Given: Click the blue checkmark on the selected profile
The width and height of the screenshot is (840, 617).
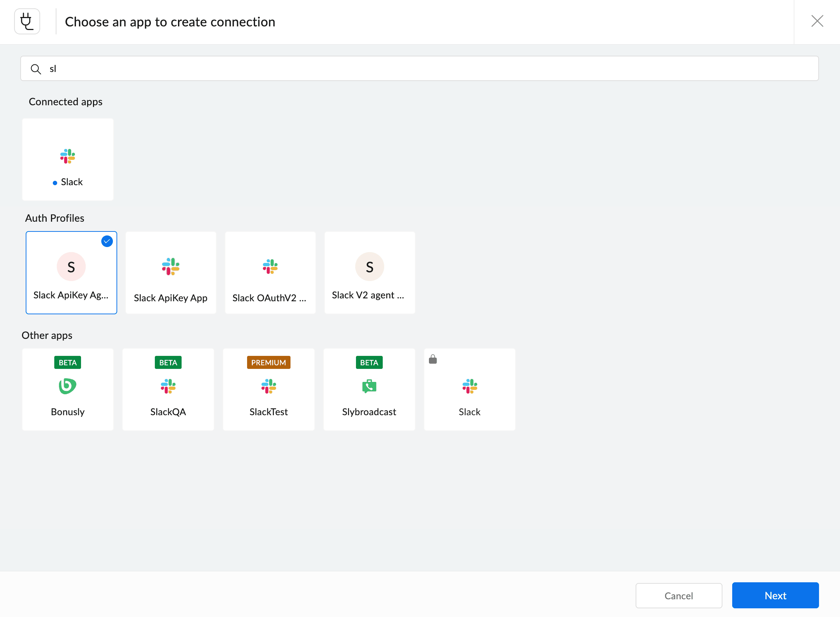Looking at the screenshot, I should pyautogui.click(x=107, y=241).
